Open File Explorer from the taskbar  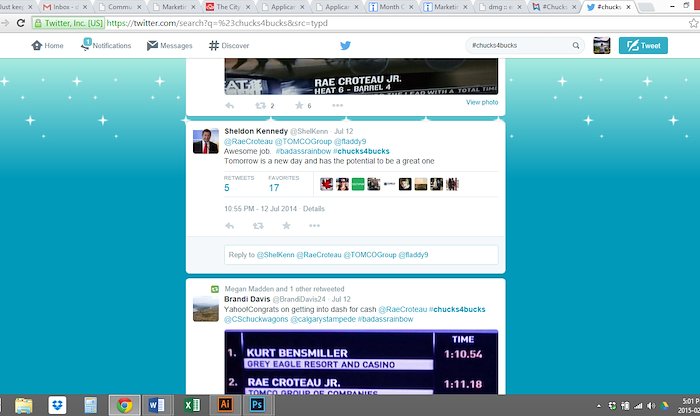tap(24, 405)
